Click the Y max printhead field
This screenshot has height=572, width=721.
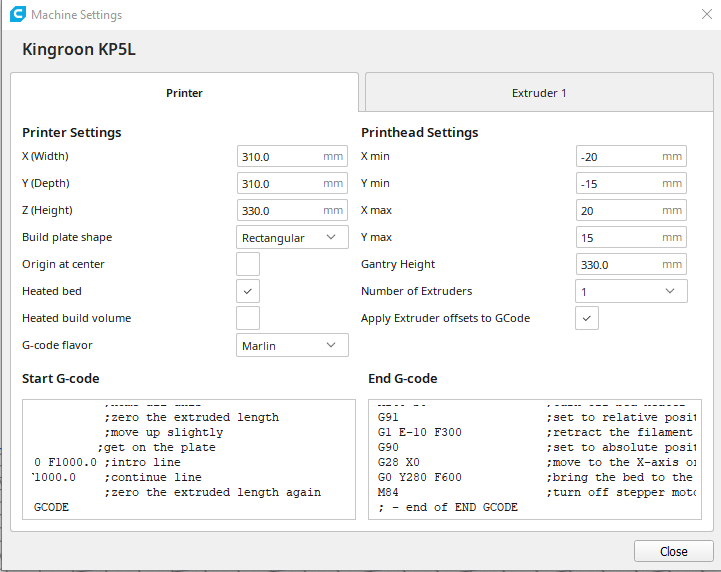pos(617,237)
